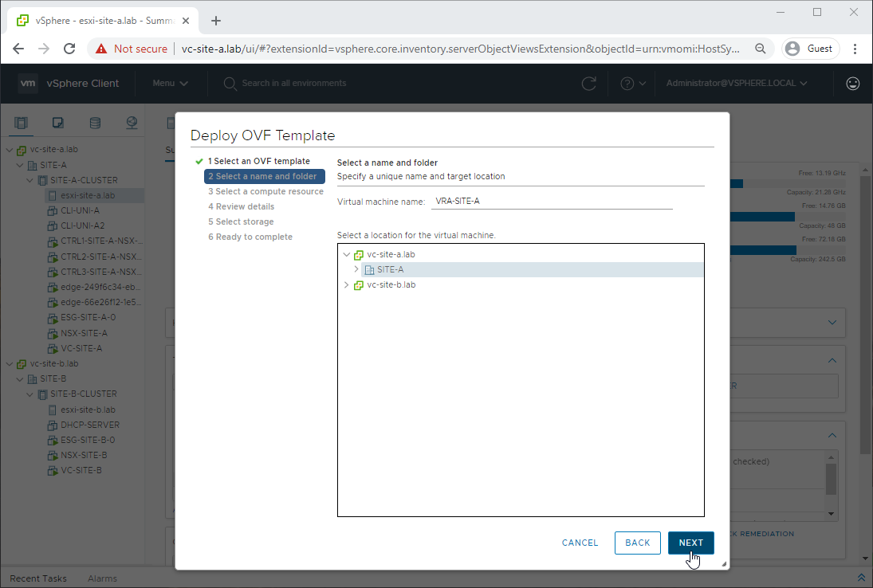The width and height of the screenshot is (873, 588).
Task: Open the Networking inventory view
Action: (132, 123)
